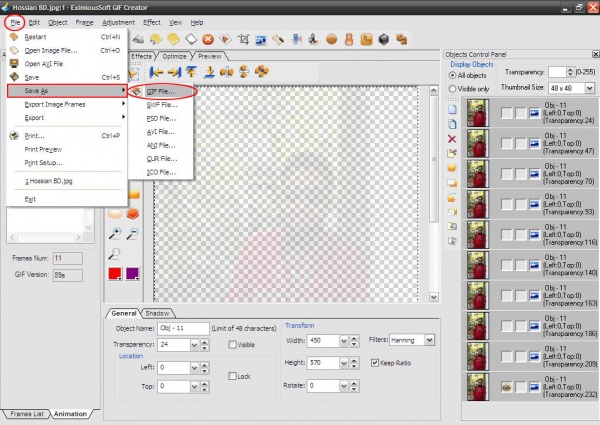Open the Optimize tab
The image size is (600, 425).
(x=174, y=56)
